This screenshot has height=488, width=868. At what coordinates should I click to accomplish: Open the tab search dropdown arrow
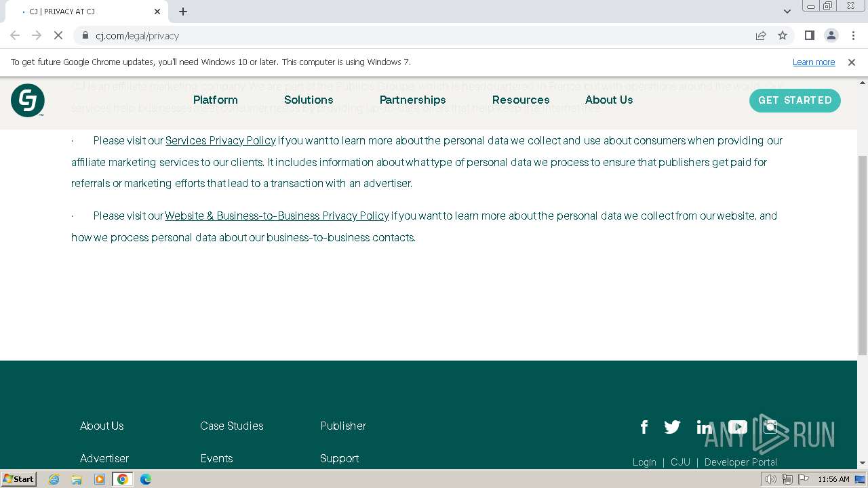[787, 12]
